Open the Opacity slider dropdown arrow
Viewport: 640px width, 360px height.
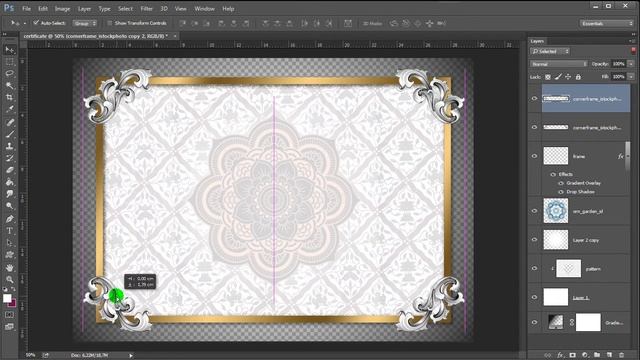(631, 64)
